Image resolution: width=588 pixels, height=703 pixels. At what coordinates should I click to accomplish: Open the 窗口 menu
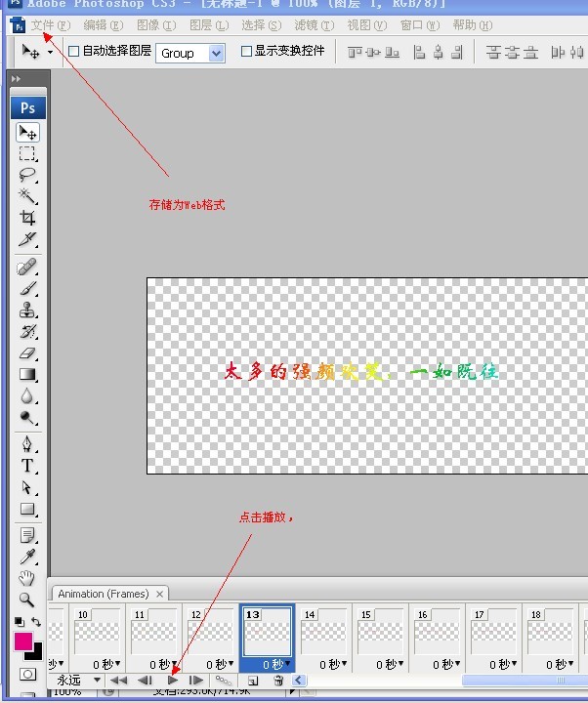420,25
